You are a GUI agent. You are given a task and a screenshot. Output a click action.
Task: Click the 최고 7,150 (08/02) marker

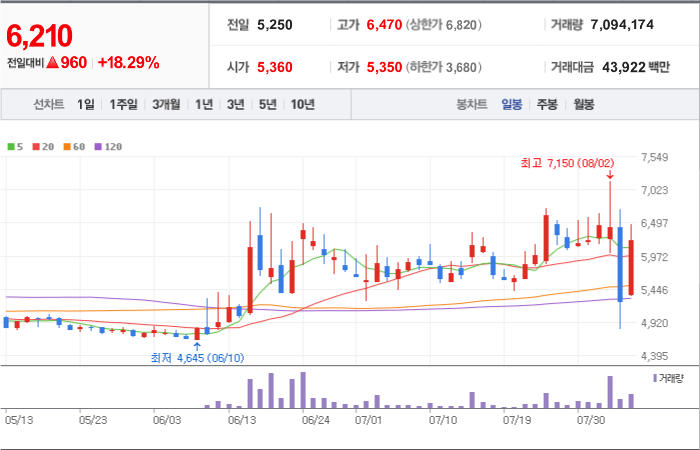[567, 163]
